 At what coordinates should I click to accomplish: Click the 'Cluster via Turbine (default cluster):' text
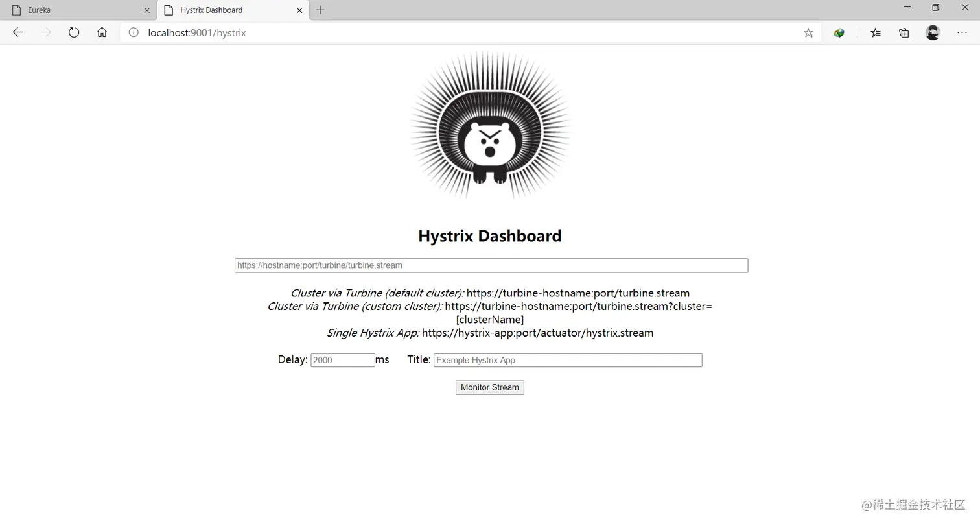[377, 293]
